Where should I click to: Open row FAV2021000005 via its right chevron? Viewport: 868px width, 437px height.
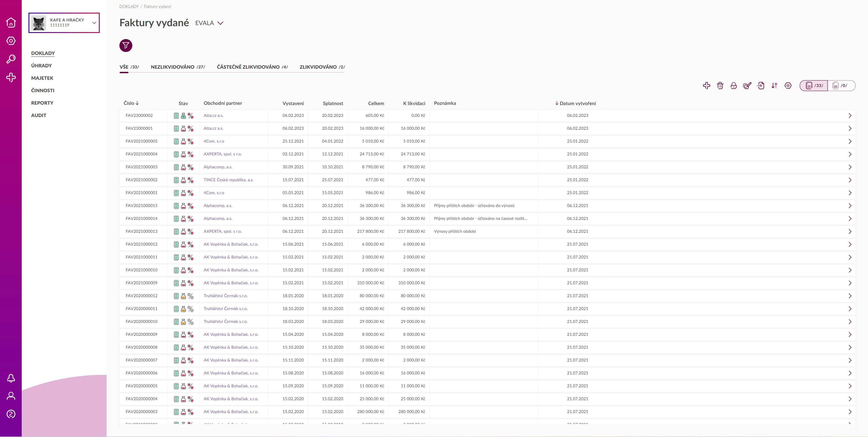850,141
